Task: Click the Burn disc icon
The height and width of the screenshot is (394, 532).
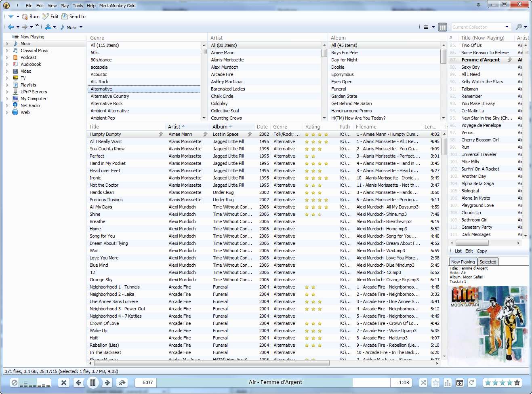Action: click(25, 17)
